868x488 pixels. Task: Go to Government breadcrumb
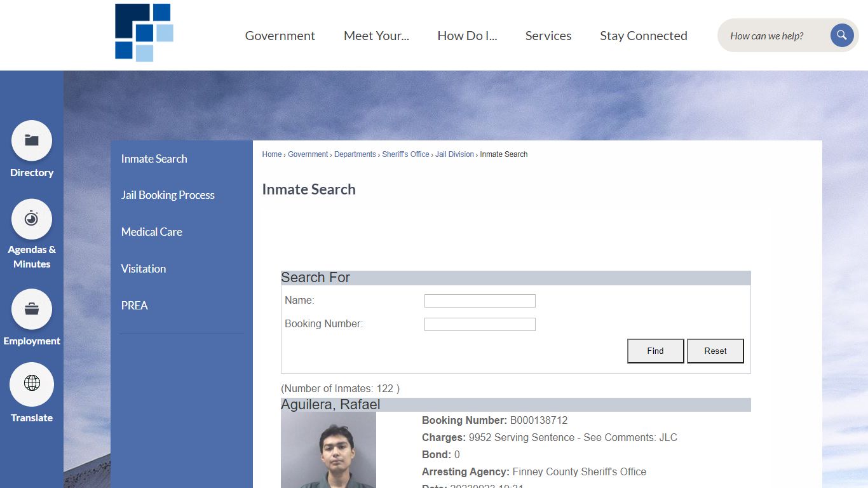(308, 154)
